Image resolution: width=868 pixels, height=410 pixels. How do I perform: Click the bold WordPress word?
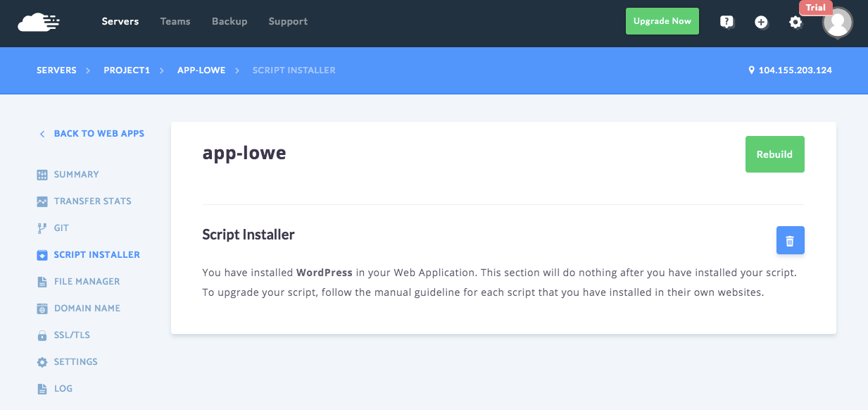[x=325, y=272]
